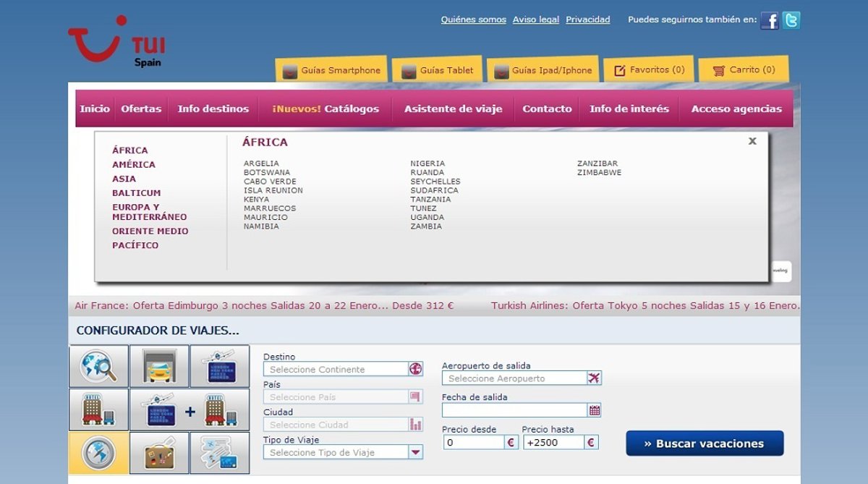Select the suitcase luggage icon tile

(159, 454)
